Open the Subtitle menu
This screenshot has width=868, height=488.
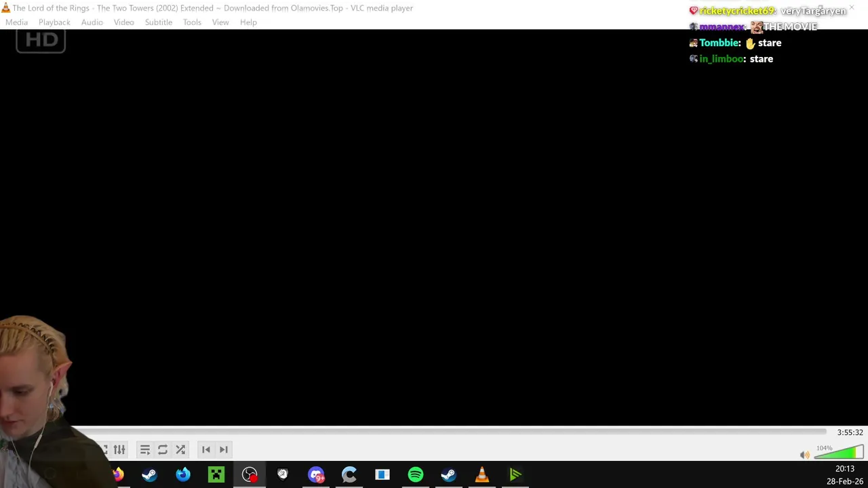(x=159, y=22)
